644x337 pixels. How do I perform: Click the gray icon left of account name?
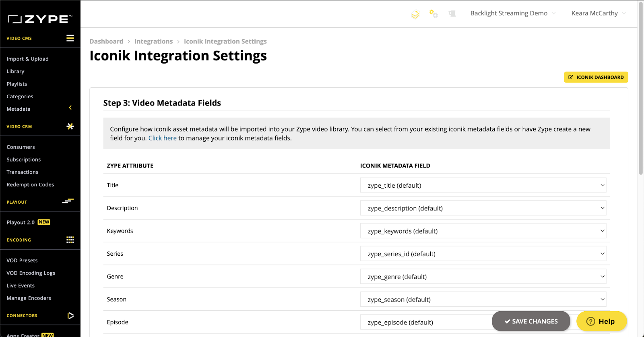pos(452,14)
